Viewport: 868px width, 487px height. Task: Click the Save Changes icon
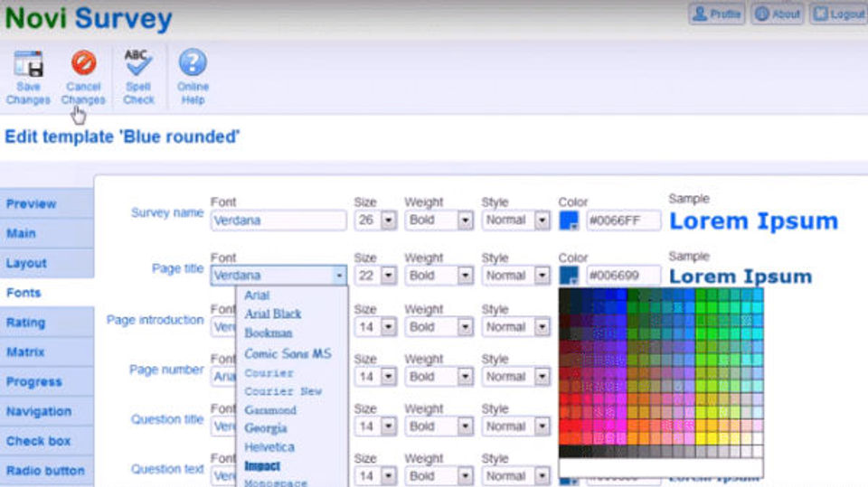(x=29, y=63)
